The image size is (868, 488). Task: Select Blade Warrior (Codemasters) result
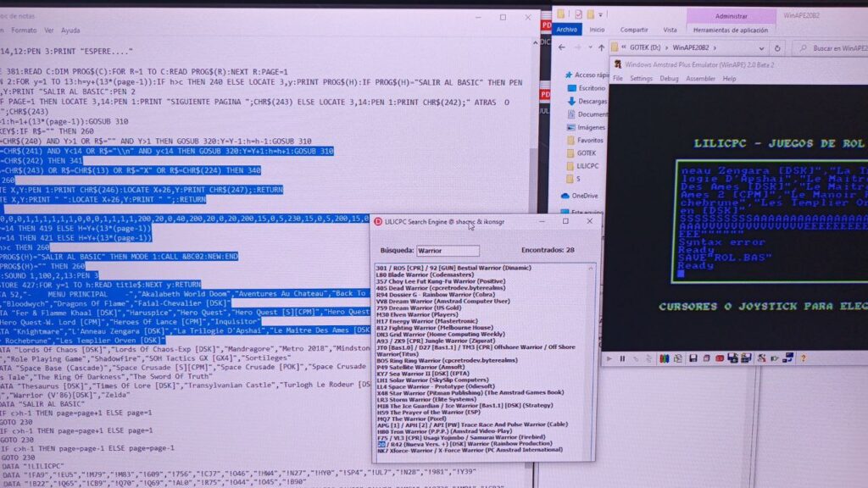(426, 274)
